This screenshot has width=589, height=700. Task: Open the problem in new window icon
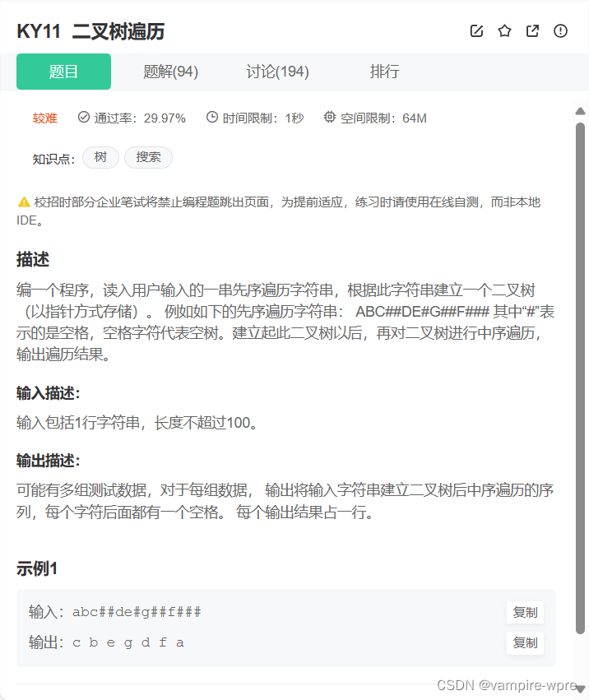point(532,30)
